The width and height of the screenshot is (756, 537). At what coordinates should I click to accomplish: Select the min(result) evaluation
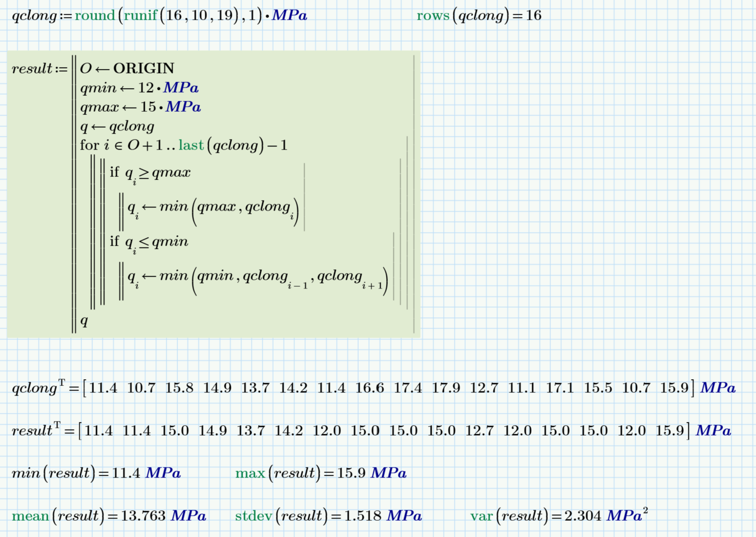[x=95, y=473]
